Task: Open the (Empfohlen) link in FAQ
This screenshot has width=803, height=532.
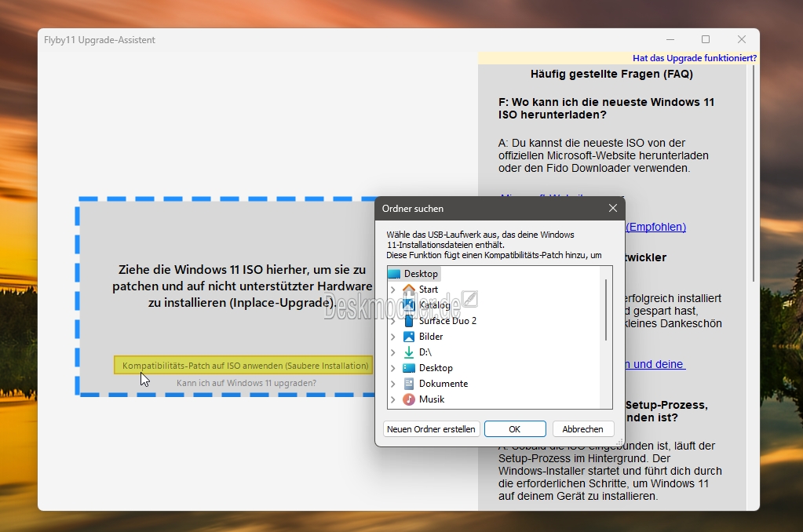Action: 655,227
